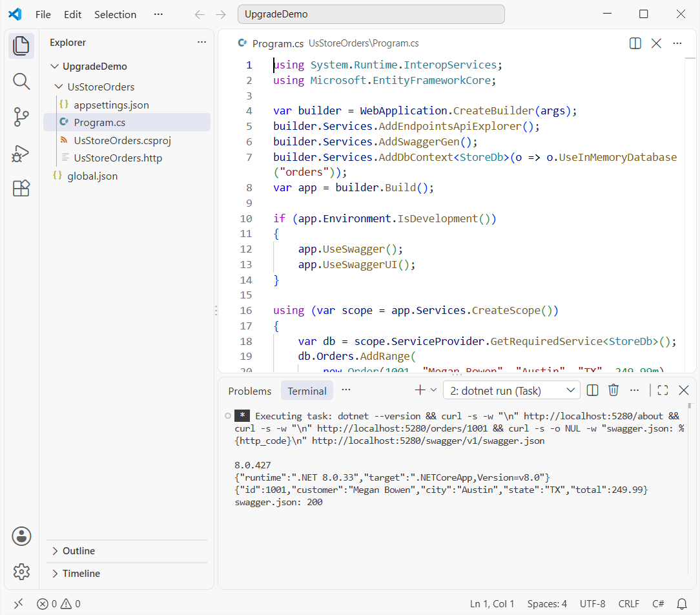Open the launch profile dropdown arrow

[x=433, y=390]
